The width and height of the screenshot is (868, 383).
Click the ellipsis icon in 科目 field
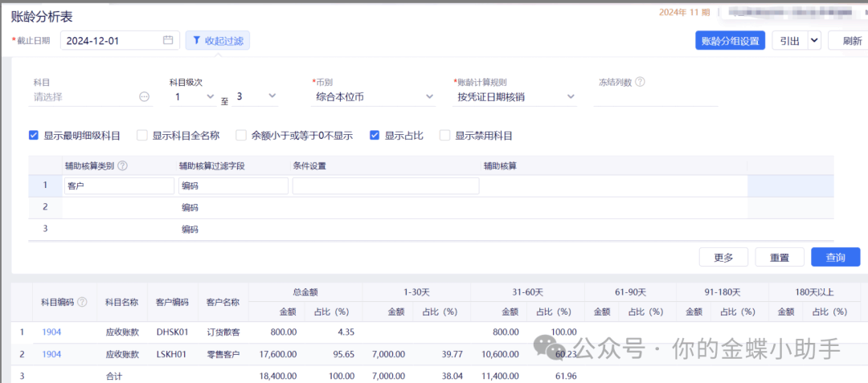pos(145,97)
